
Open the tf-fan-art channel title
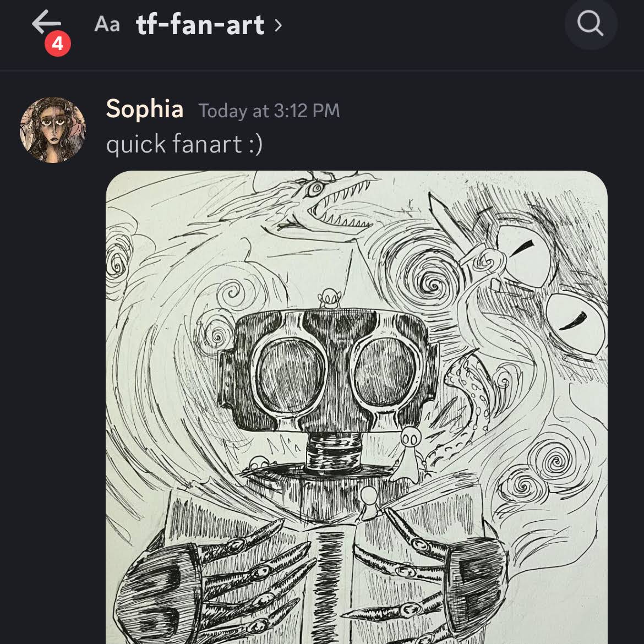pyautogui.click(x=200, y=25)
